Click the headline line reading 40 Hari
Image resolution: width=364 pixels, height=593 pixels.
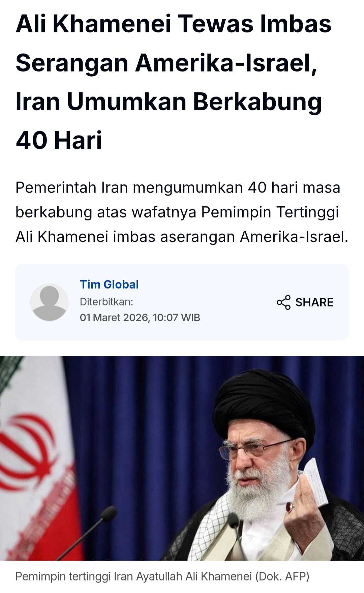point(59,140)
